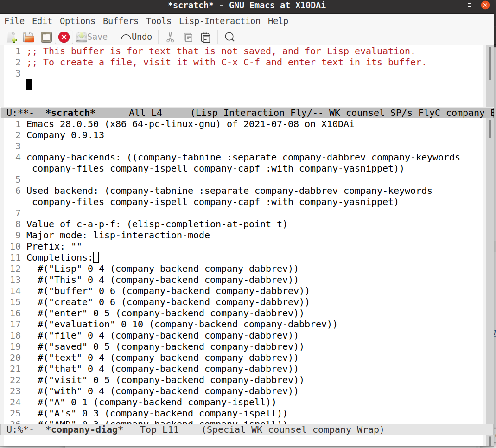Viewport: 496px width, 448px height.
Task: Click the *scratch* buffer name in the mode line
Action: click(70, 112)
